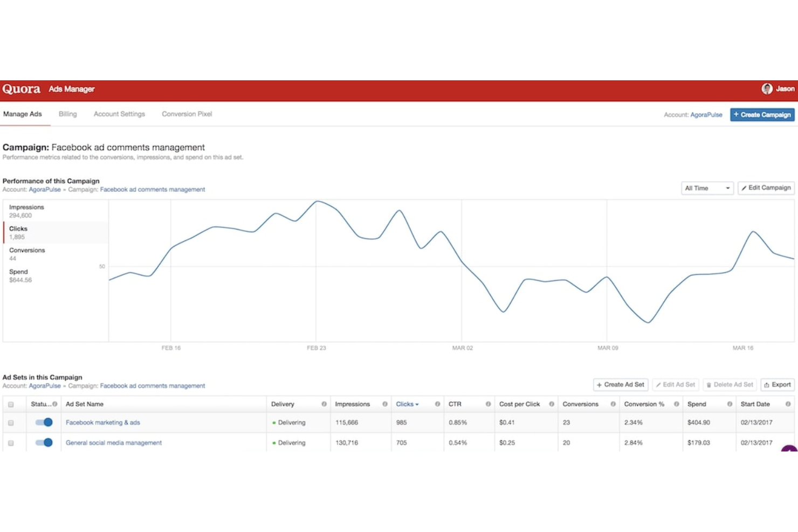The width and height of the screenshot is (798, 532).
Task: Click the info icon in CTR column header
Action: click(x=488, y=404)
